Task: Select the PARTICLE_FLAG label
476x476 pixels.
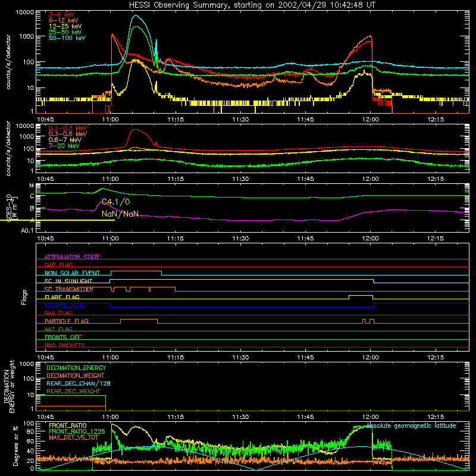Action: tap(67, 321)
